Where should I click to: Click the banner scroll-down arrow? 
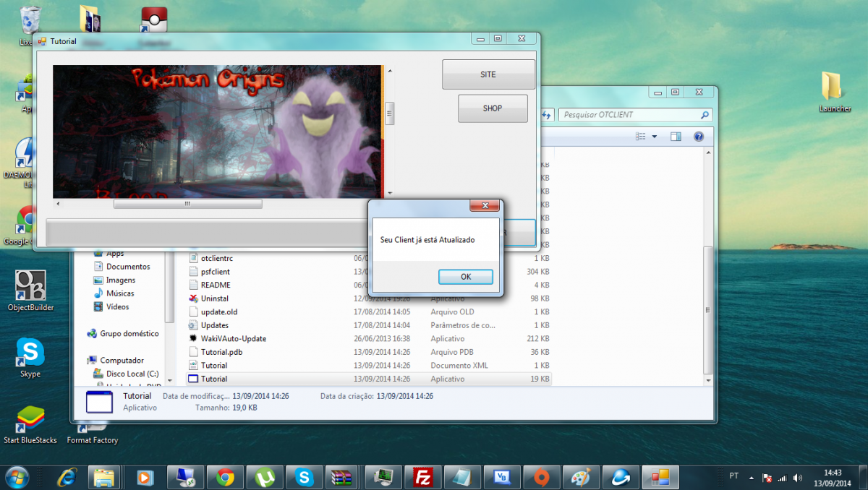tap(389, 193)
